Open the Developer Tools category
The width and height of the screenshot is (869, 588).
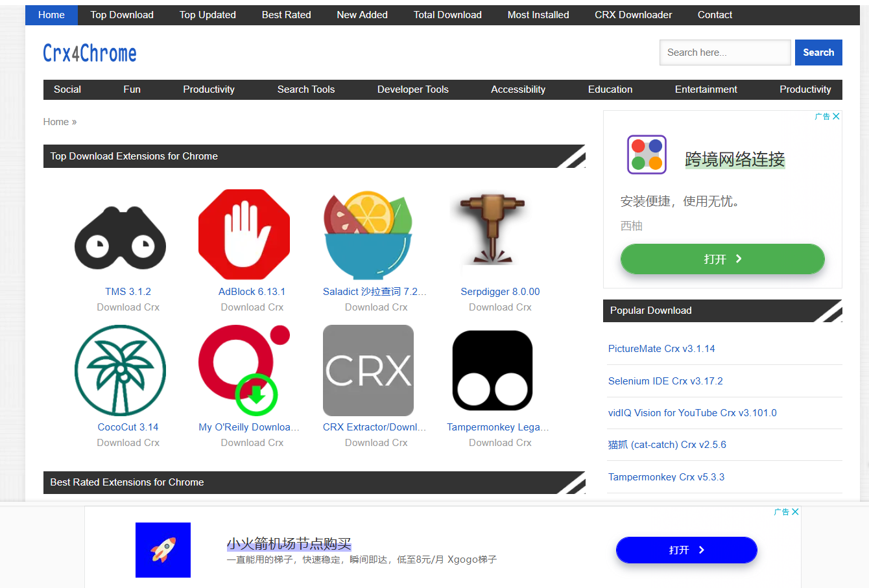(413, 89)
